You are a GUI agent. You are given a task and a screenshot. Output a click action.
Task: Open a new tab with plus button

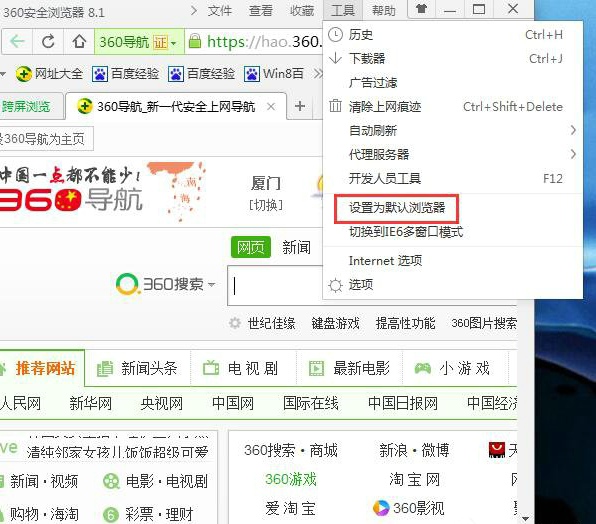[x=300, y=106]
